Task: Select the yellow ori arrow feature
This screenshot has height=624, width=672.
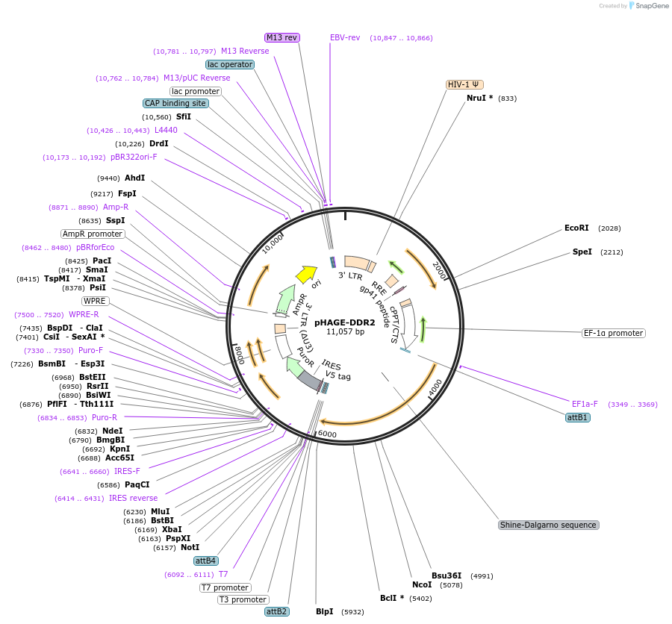Action: (305, 274)
